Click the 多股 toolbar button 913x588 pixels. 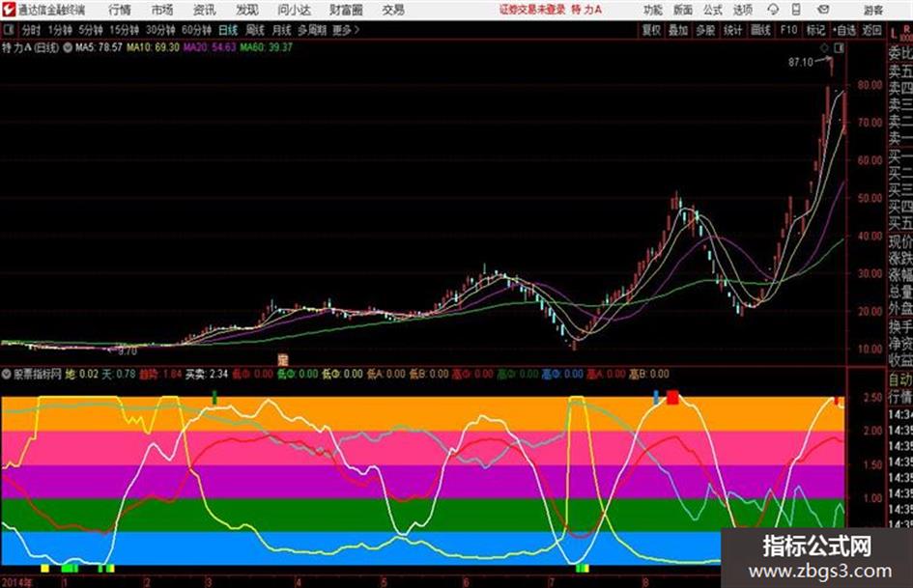tap(705, 30)
